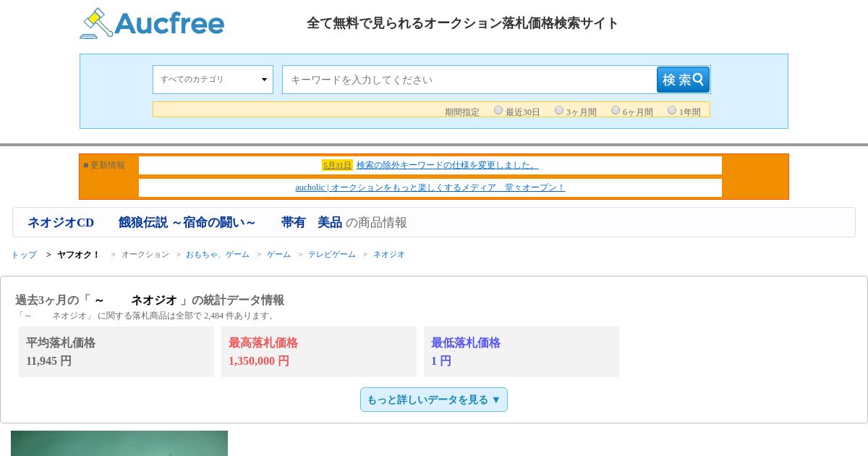Select the 3ヶ月間 period radio button
868x456 pixels.
(x=559, y=110)
